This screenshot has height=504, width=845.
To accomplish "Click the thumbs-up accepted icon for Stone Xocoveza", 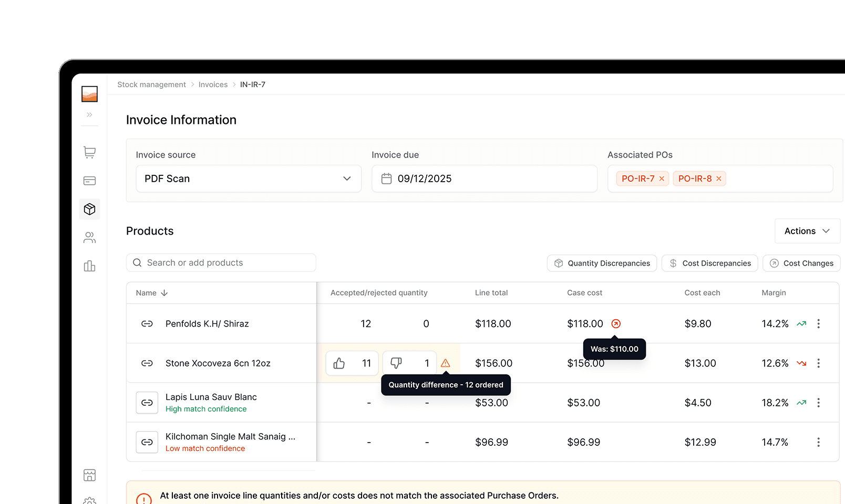I will click(339, 363).
